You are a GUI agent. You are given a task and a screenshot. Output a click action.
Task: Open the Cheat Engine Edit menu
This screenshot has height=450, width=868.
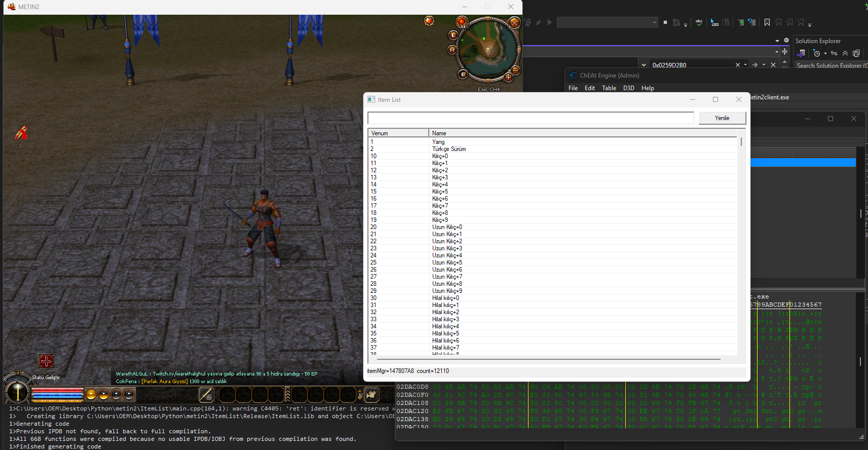[x=590, y=88]
